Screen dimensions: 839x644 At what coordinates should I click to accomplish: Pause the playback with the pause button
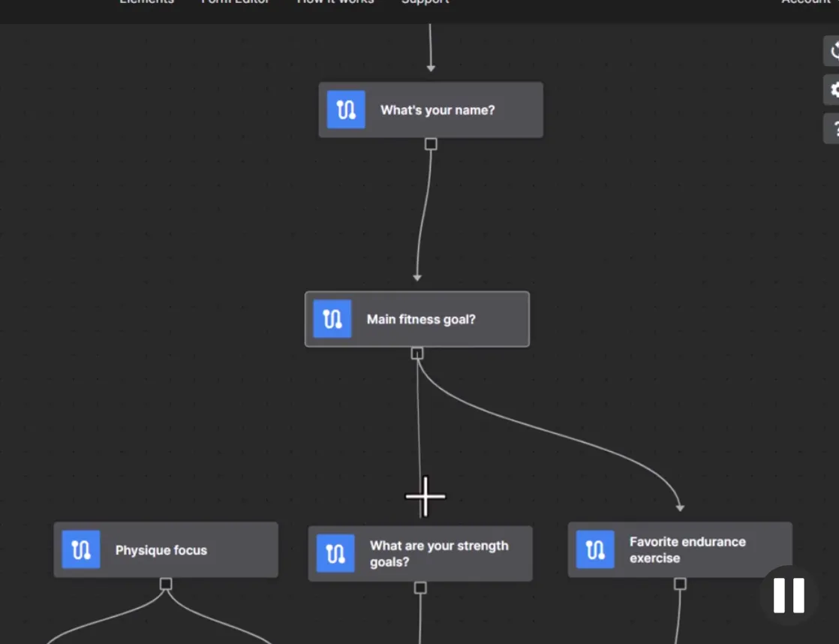(788, 597)
